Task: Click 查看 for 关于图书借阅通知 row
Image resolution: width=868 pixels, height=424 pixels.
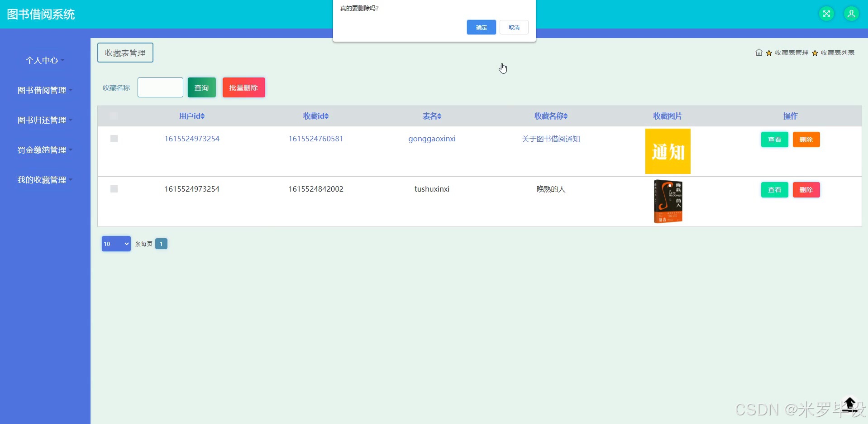Action: (x=775, y=140)
